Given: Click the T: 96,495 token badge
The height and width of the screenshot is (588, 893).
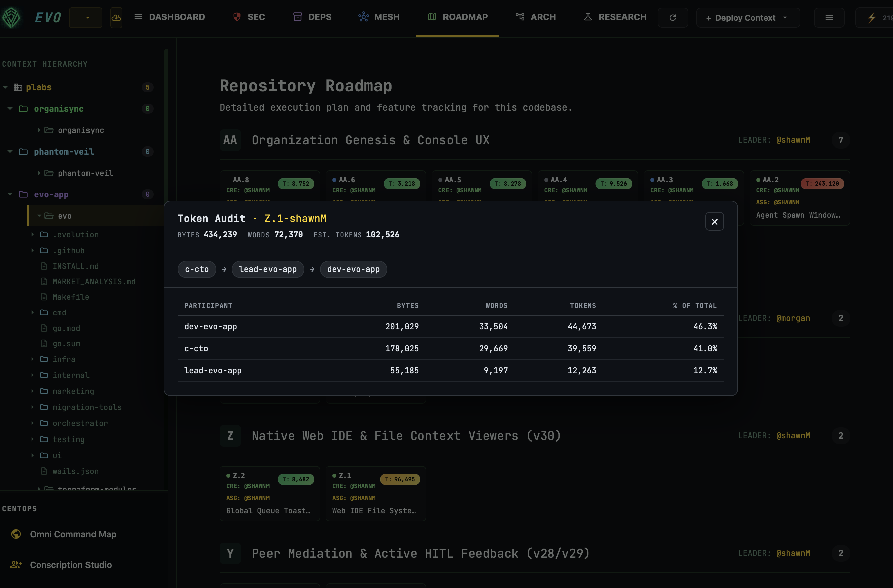Looking at the screenshot, I should click(x=400, y=479).
